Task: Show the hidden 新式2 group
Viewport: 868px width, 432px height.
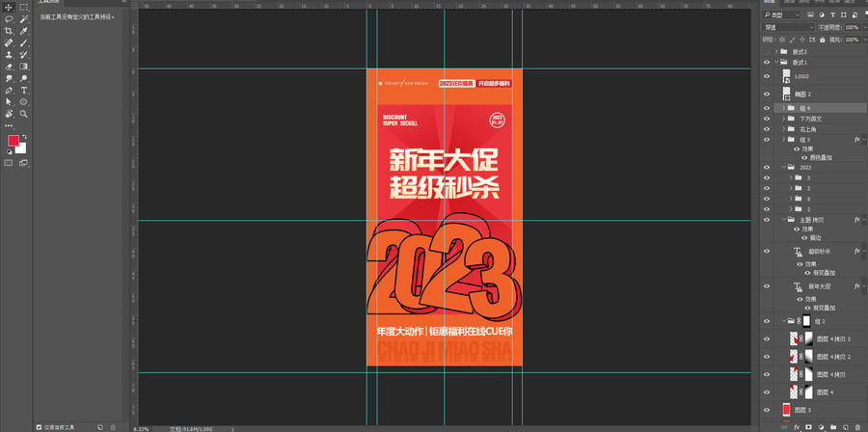Action: (x=767, y=51)
